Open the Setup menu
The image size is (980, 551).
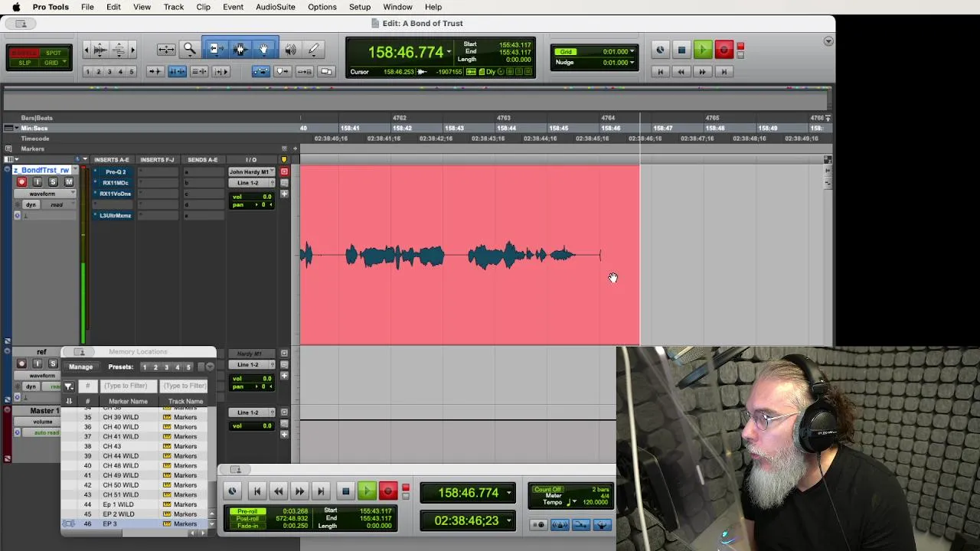pyautogui.click(x=360, y=7)
